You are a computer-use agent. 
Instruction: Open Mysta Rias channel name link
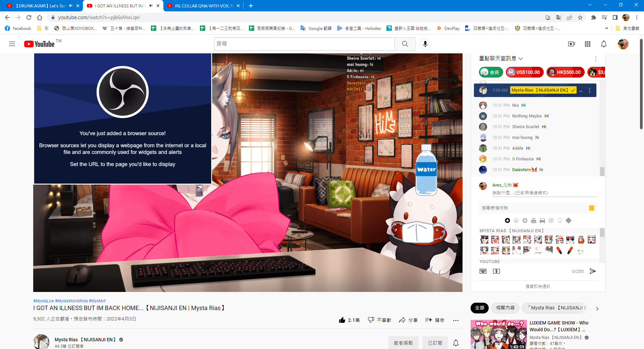85,340
